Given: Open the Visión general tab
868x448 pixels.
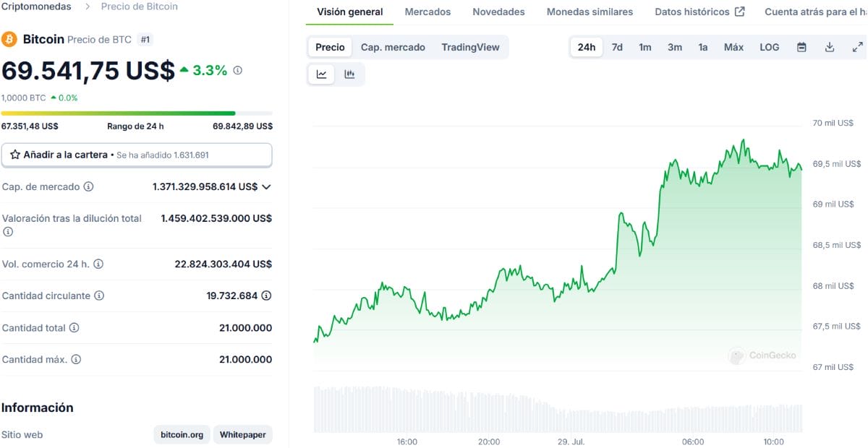Looking at the screenshot, I should pyautogui.click(x=350, y=12).
